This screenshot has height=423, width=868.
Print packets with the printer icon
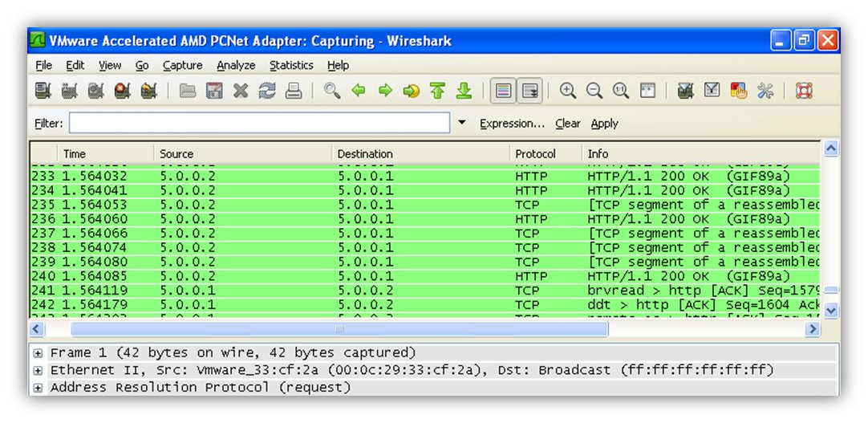pyautogui.click(x=294, y=90)
